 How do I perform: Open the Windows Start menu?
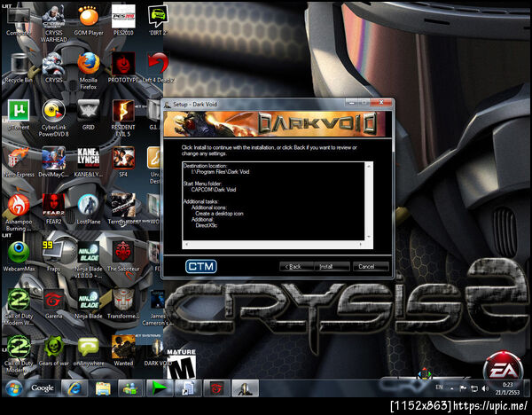pyautogui.click(x=13, y=388)
